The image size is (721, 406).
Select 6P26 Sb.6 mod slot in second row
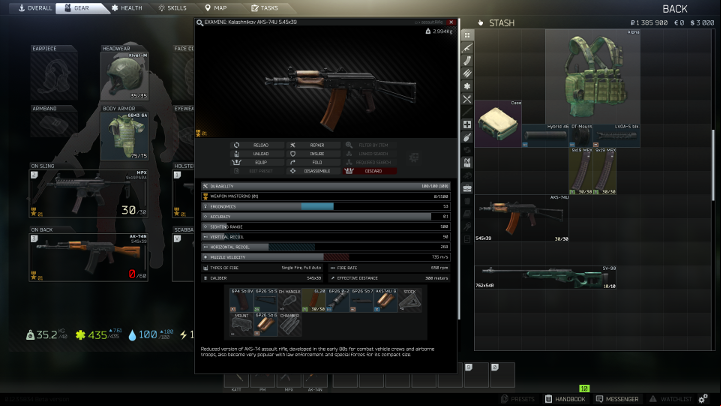click(x=265, y=325)
